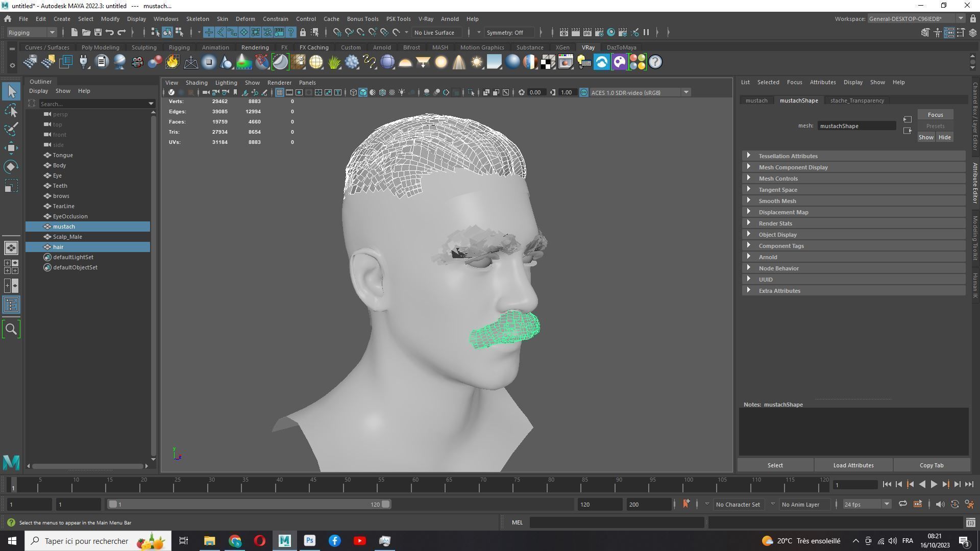Click the Outliner horizontal scrollbar
This screenshot has width=980, height=551.
(87, 466)
